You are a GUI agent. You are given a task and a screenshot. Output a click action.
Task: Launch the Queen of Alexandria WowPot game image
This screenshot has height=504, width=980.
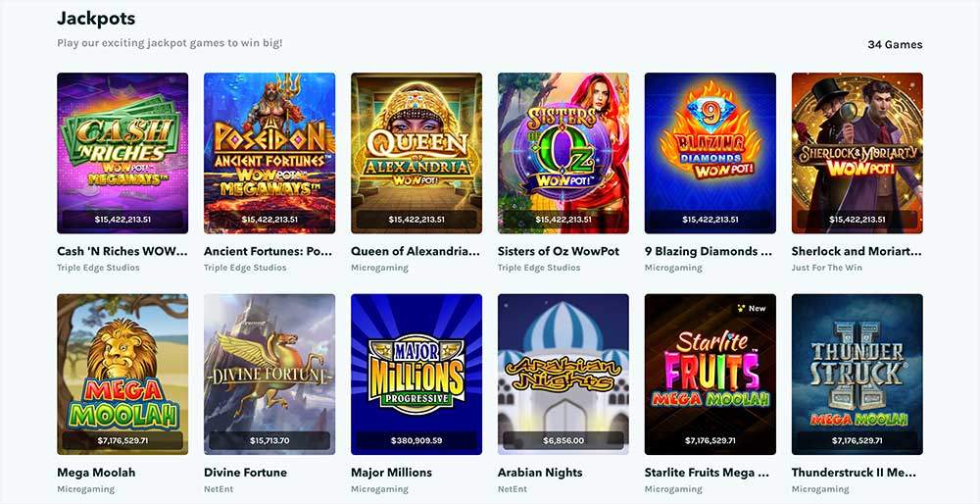pos(416,153)
